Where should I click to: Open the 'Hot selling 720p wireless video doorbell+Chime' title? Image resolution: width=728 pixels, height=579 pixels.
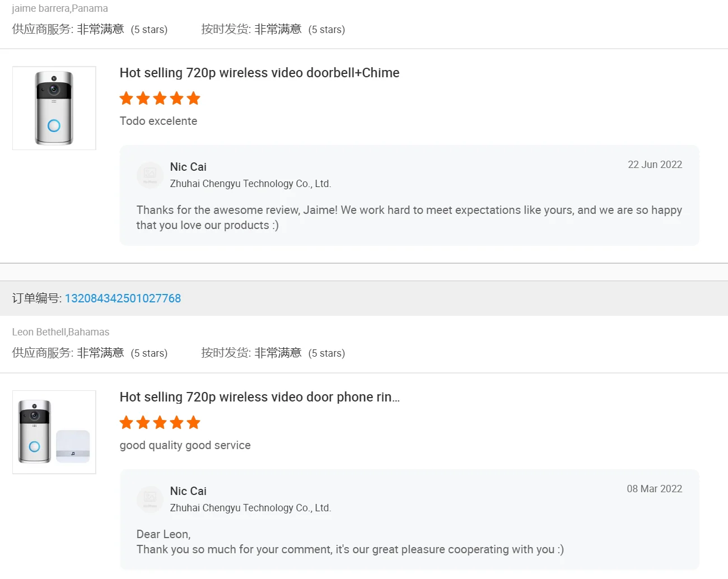click(x=259, y=73)
